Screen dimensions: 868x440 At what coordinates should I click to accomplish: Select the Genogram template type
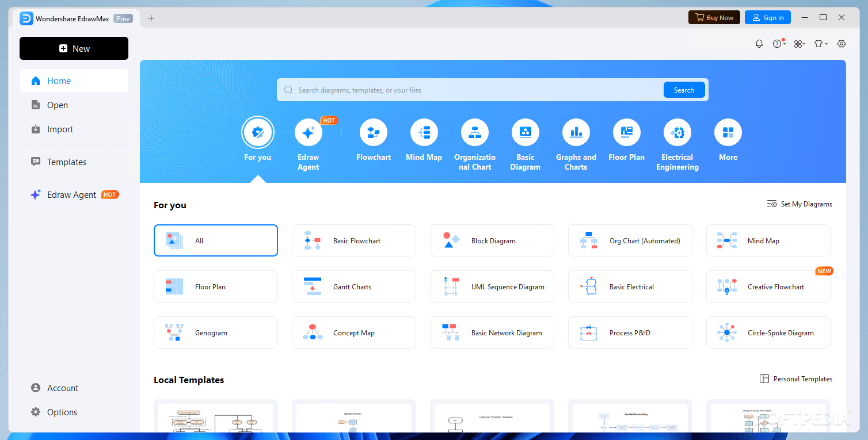click(215, 332)
